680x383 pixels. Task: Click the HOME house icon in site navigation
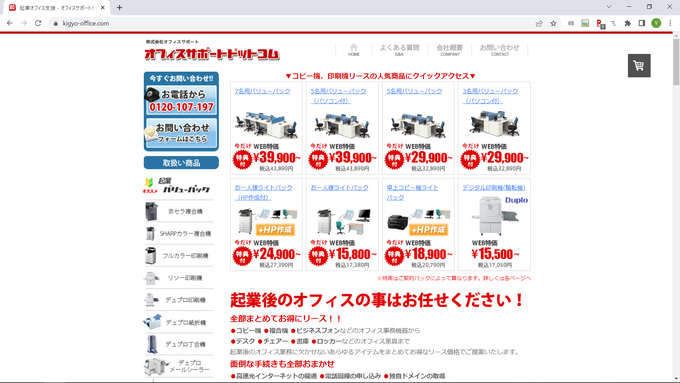(x=353, y=49)
